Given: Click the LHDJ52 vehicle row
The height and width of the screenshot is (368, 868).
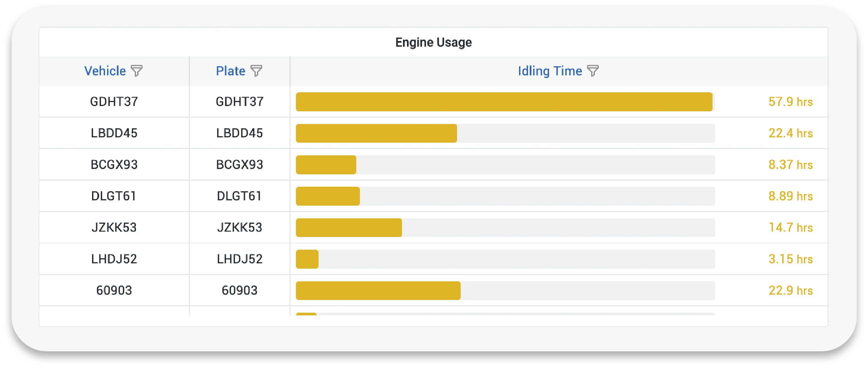Looking at the screenshot, I should coord(433,259).
